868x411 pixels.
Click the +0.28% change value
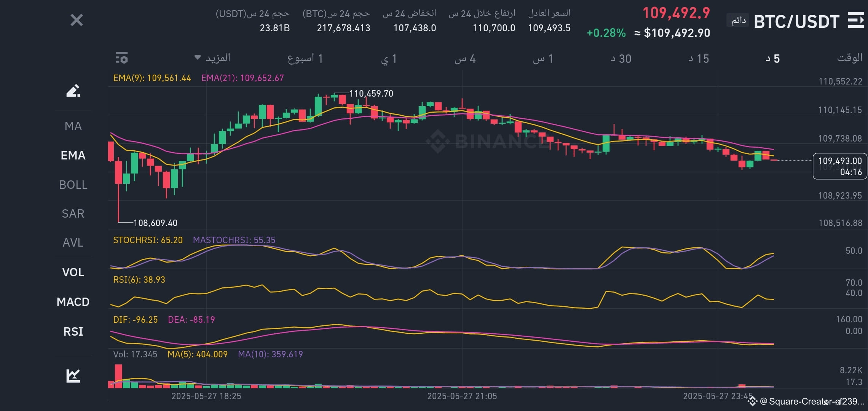[x=606, y=33]
